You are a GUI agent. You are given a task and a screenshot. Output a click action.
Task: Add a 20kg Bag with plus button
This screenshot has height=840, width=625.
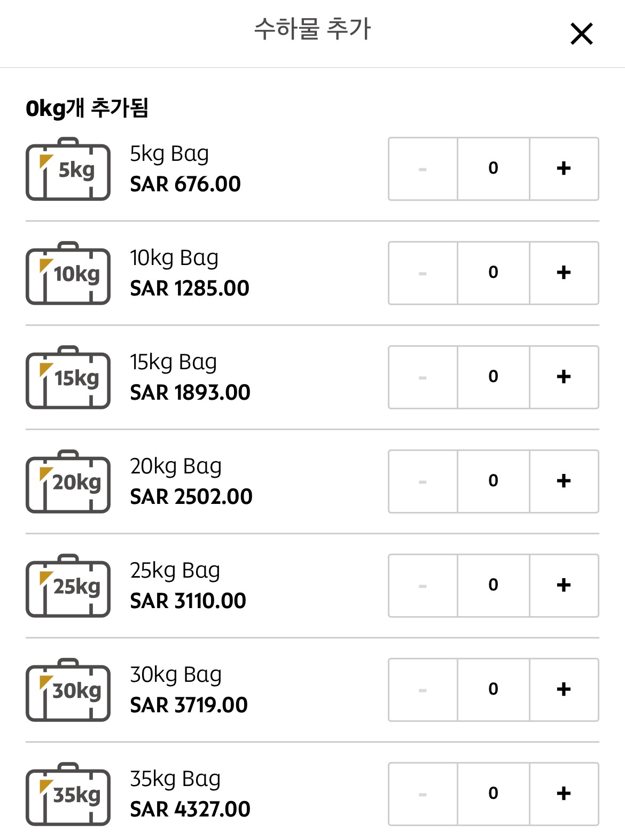564,481
